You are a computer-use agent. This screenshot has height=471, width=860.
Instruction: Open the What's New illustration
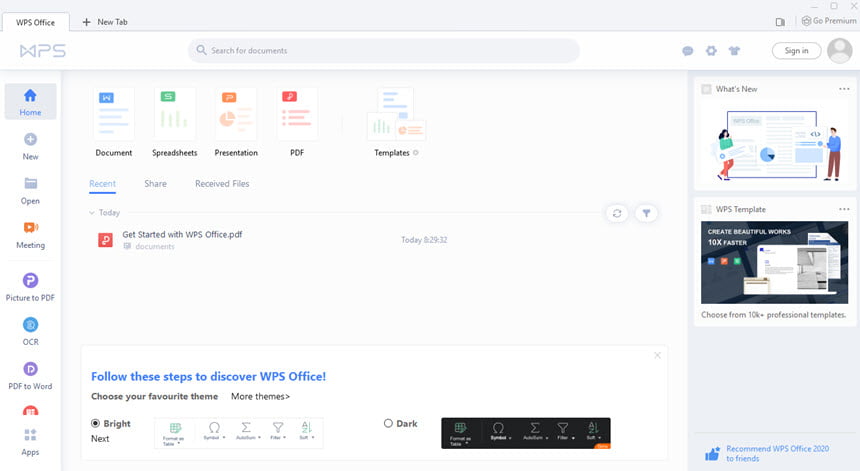(x=774, y=145)
